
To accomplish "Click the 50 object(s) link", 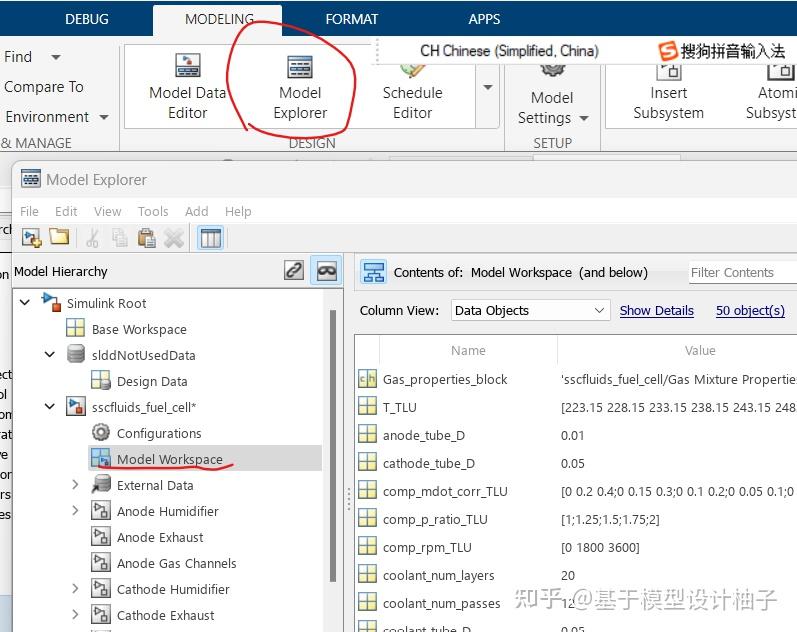I will 750,311.
